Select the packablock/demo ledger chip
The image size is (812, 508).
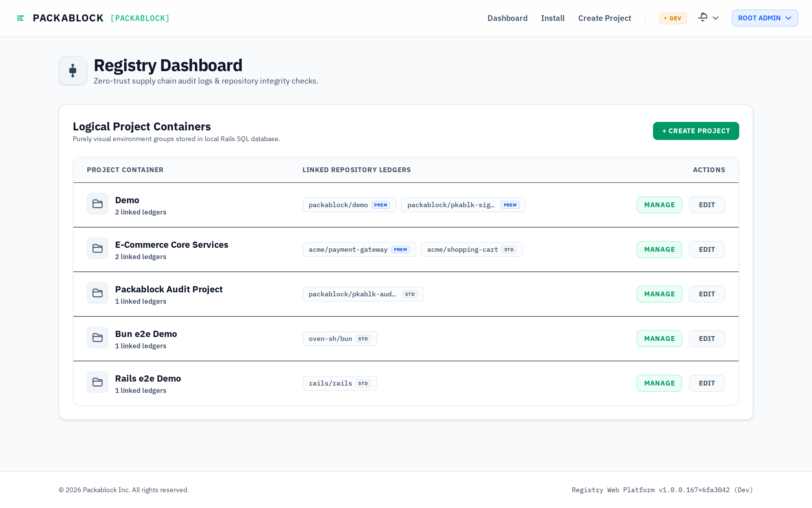pos(349,205)
